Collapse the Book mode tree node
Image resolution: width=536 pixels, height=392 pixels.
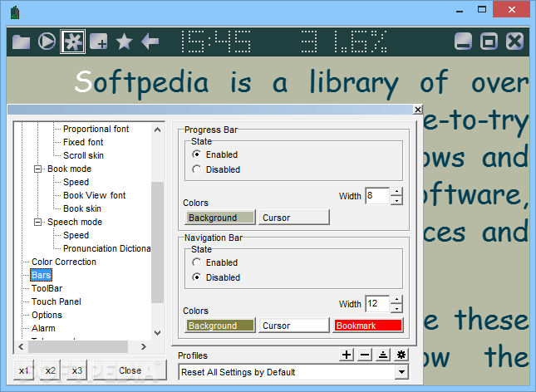[x=37, y=169]
